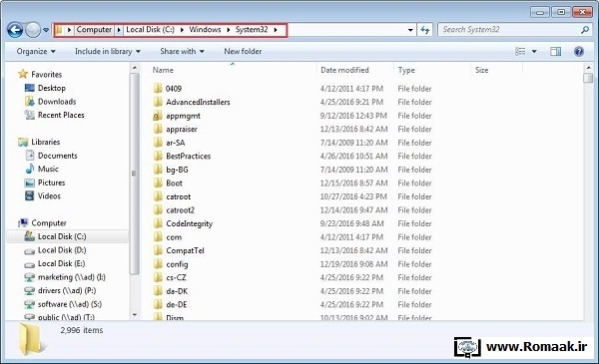Viewport: 599px width, 364px height.
Task: Select the Boot folder
Action: (x=174, y=183)
